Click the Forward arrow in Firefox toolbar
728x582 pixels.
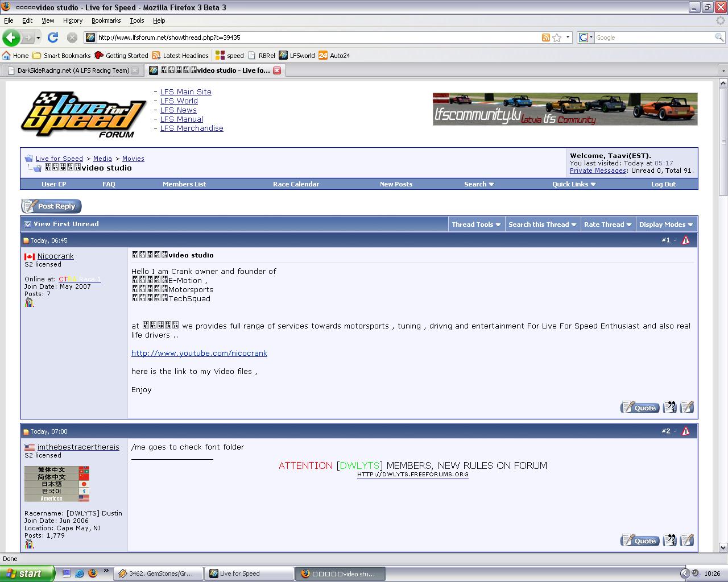[27, 38]
